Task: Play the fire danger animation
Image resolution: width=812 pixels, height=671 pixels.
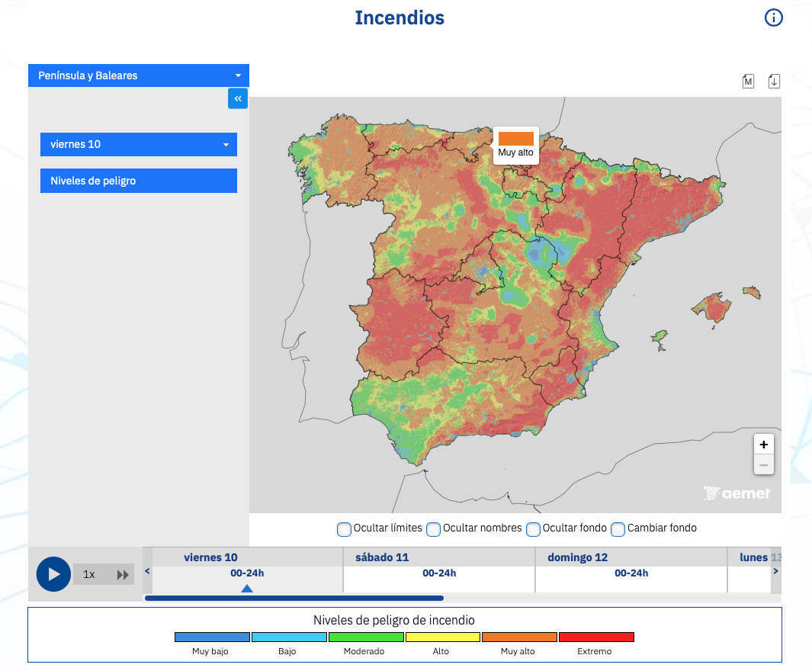Action: click(53, 574)
